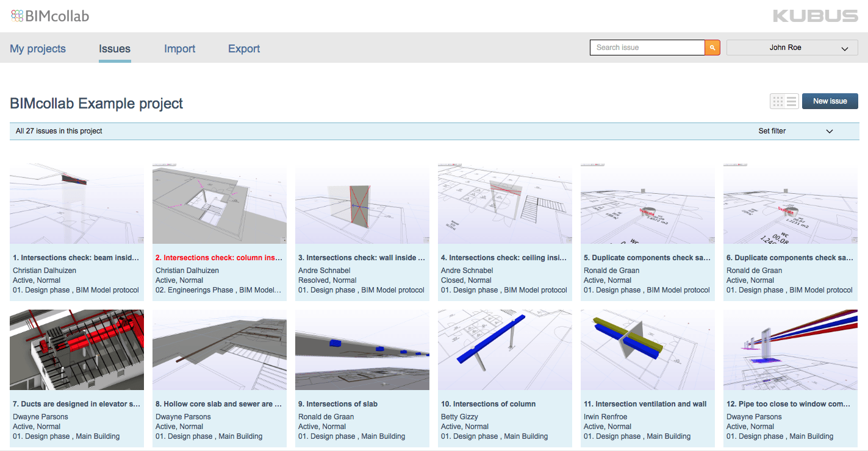
Task: Switch to list view layout
Action: coord(792,101)
